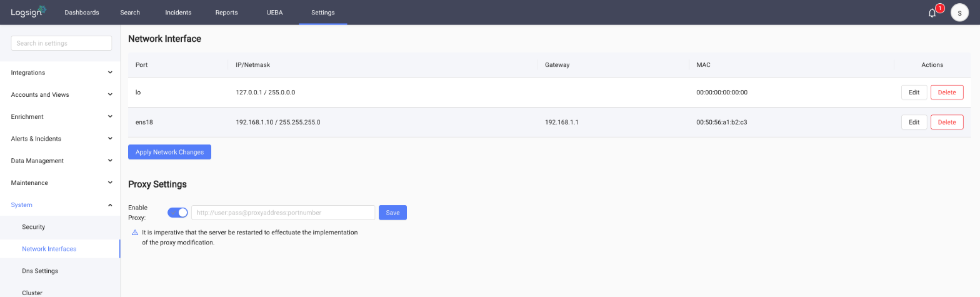Expand the Enrichment section
The width and height of the screenshot is (980, 297).
(x=60, y=116)
